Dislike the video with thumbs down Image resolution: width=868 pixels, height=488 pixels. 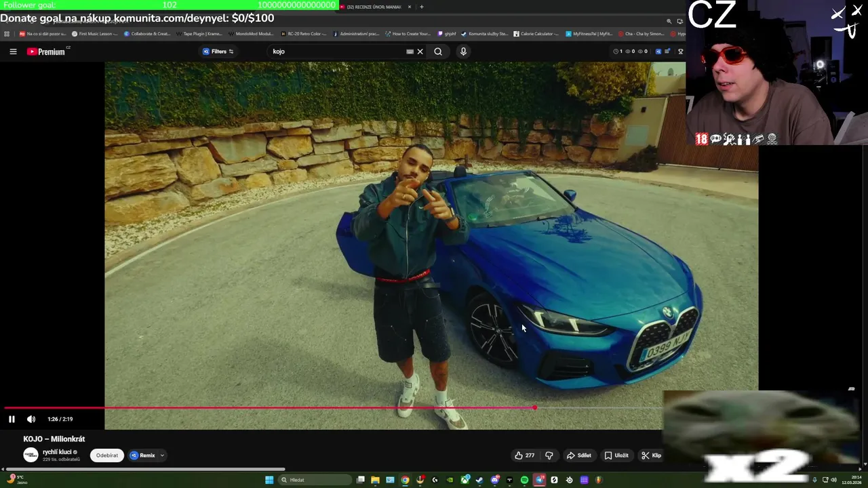[x=549, y=455]
